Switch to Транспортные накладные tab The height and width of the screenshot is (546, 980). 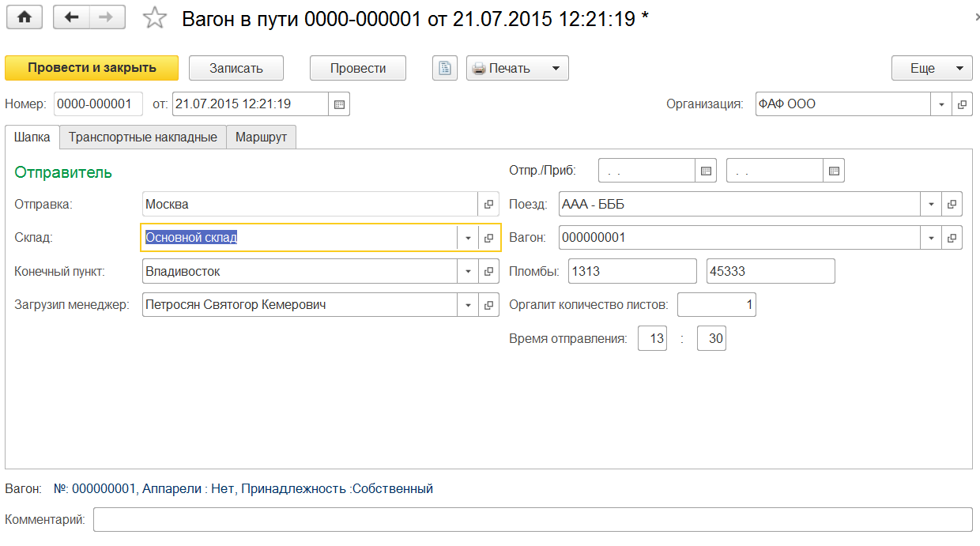(x=143, y=137)
